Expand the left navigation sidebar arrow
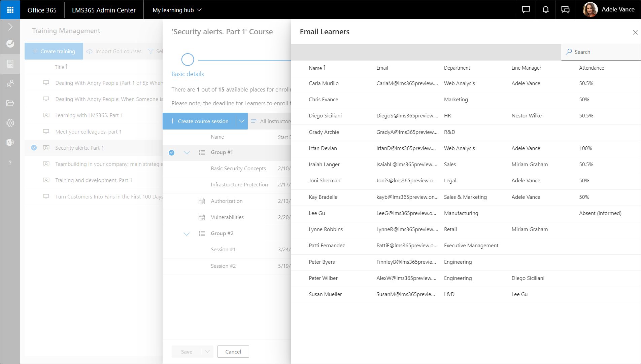The height and width of the screenshot is (364, 641). (x=10, y=27)
